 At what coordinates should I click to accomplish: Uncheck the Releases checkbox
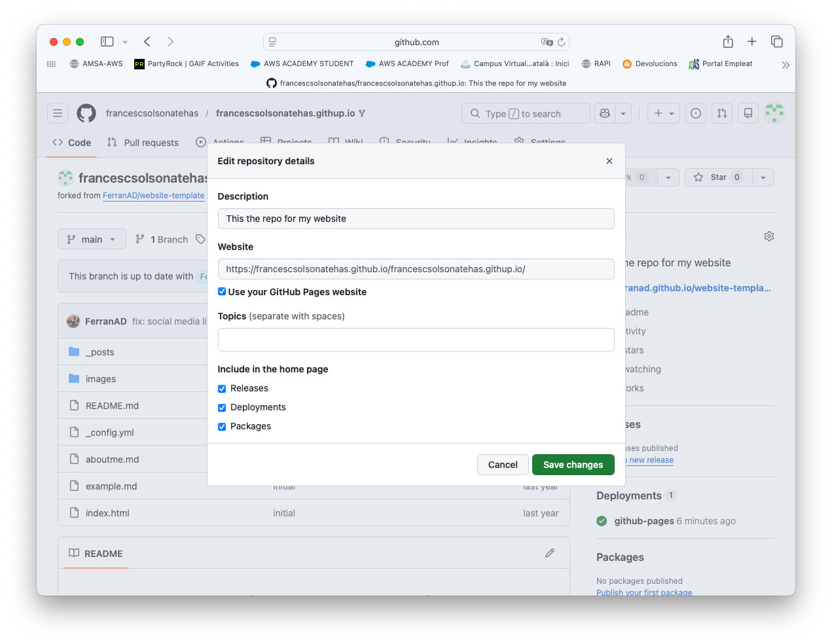pos(222,389)
